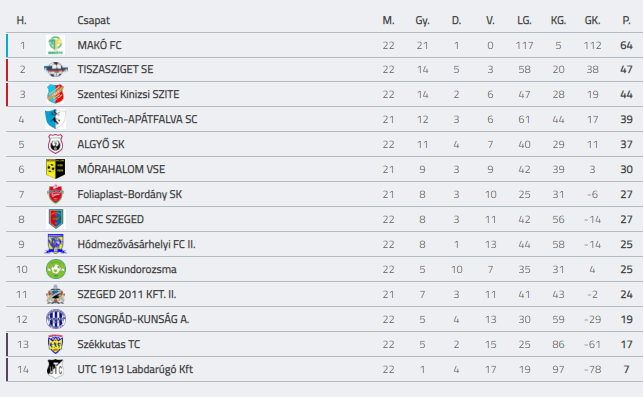Click the ALGYŐ SK club badge

click(55, 144)
